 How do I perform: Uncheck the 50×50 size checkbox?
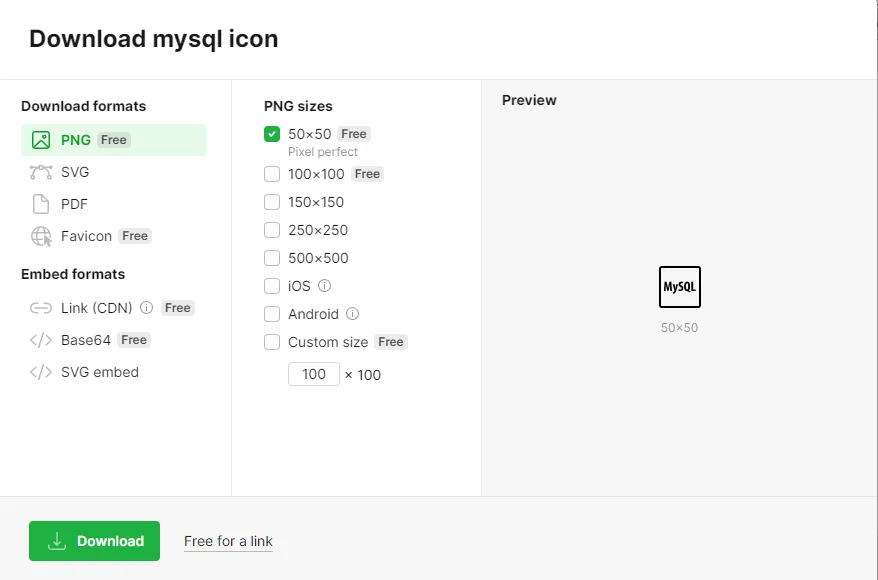[x=272, y=134]
